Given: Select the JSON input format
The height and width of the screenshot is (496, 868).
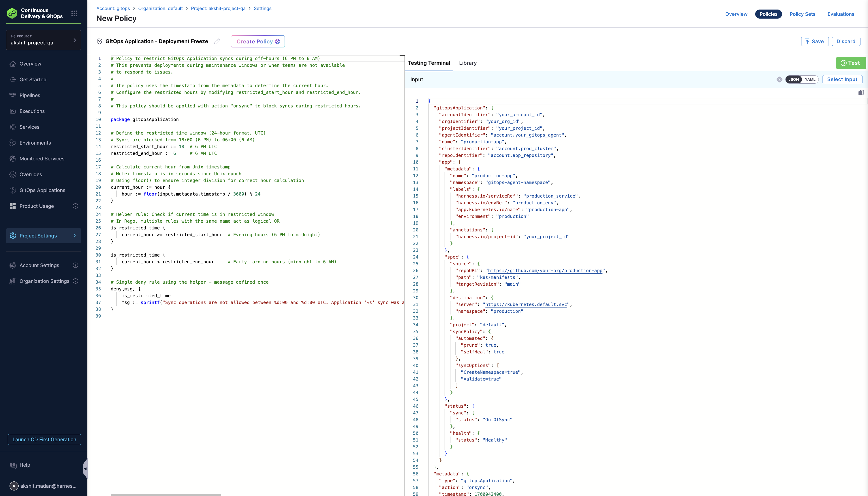Looking at the screenshot, I should (x=793, y=79).
